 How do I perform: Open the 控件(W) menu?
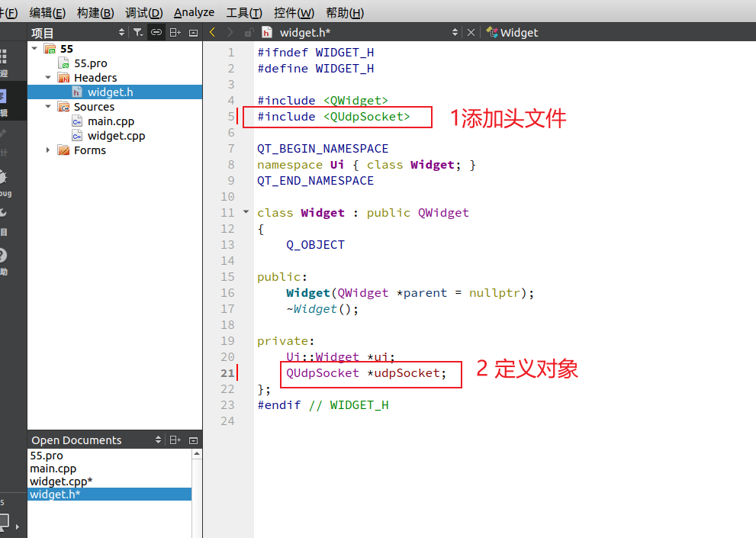[x=294, y=12]
